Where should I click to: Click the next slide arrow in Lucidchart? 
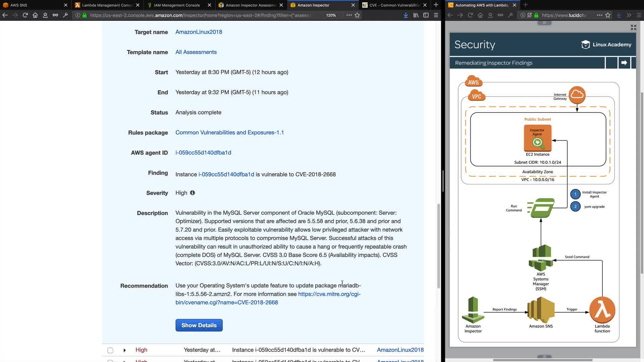click(x=624, y=63)
